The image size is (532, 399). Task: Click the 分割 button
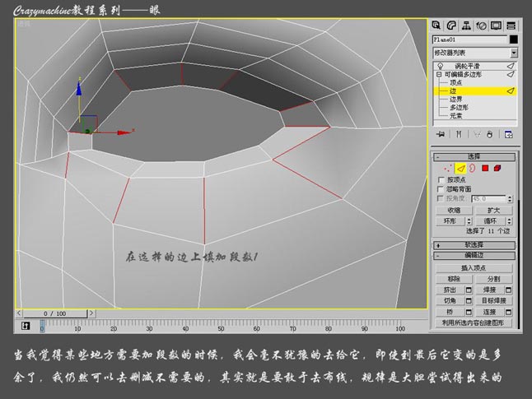(493, 279)
